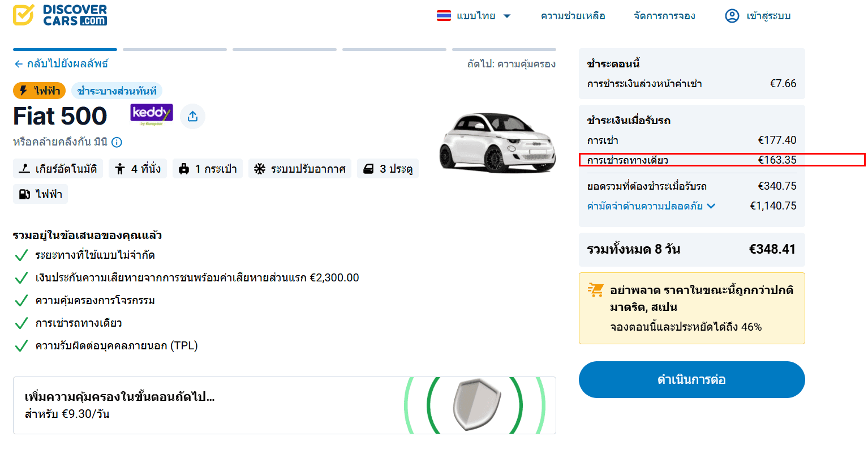Screen dimensions: 868x449
Task: Click checkmark beside ความรับผิดต่อบุคคลภายนอก (TPL)
Action: 21,346
